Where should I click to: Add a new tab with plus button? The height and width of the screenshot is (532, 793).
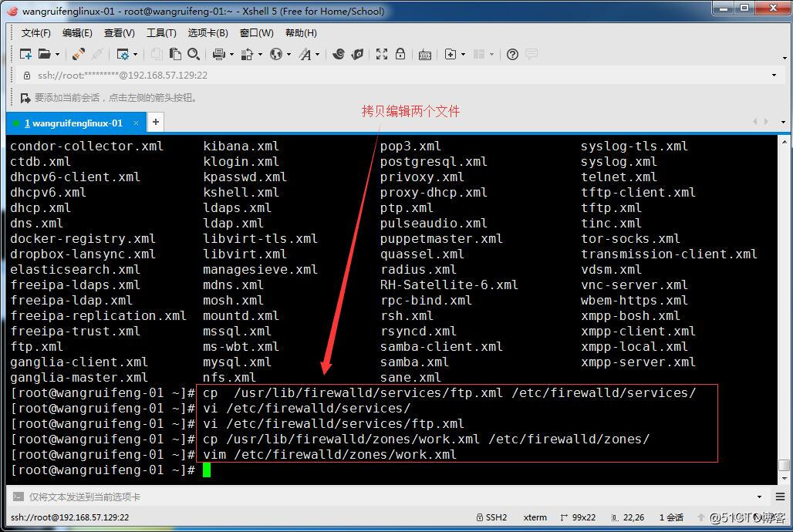pyautogui.click(x=156, y=122)
